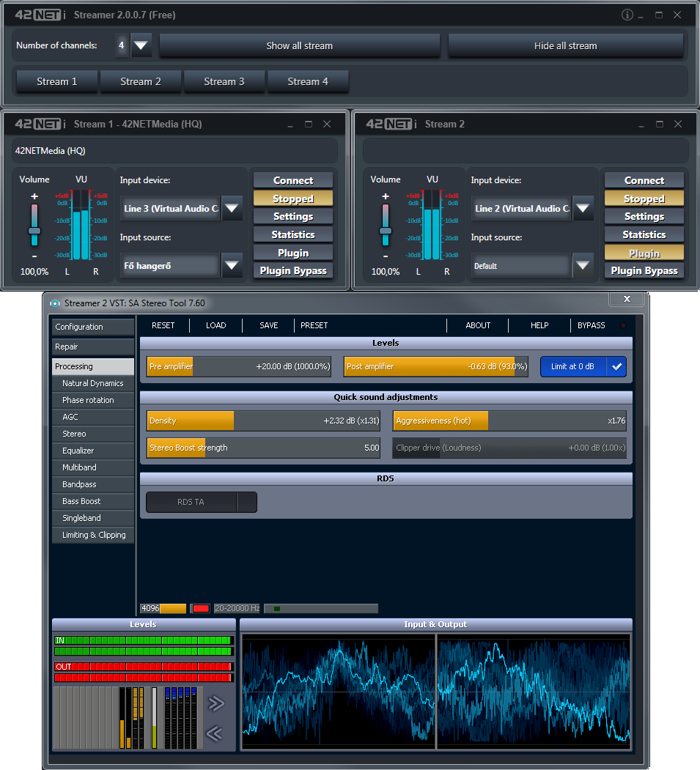Select Multiband in the sidebar

click(x=93, y=467)
